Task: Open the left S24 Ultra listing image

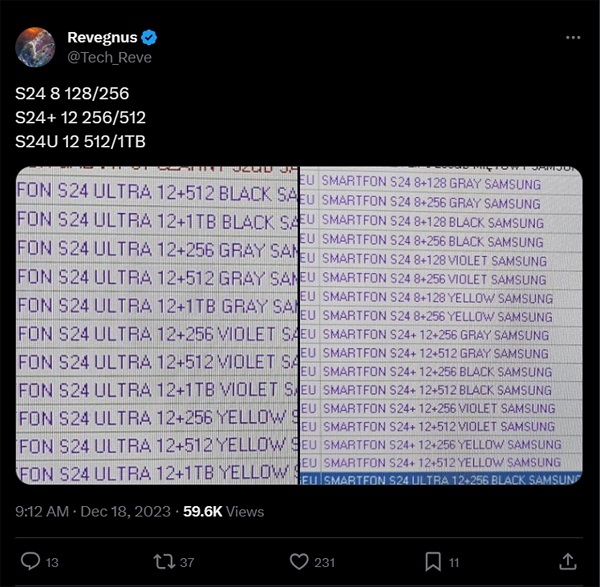Action: tap(157, 325)
